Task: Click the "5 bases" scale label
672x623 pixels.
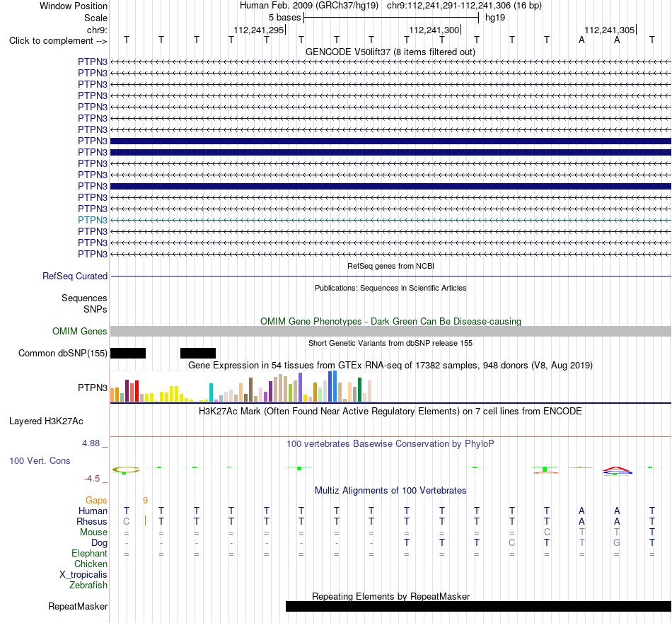Action: 284,18
